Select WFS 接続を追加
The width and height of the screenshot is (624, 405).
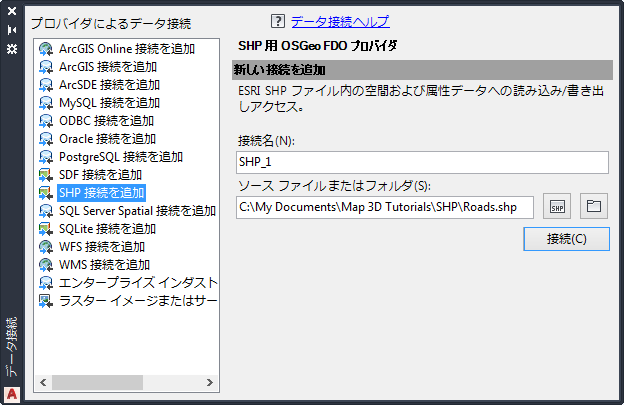pos(101,247)
